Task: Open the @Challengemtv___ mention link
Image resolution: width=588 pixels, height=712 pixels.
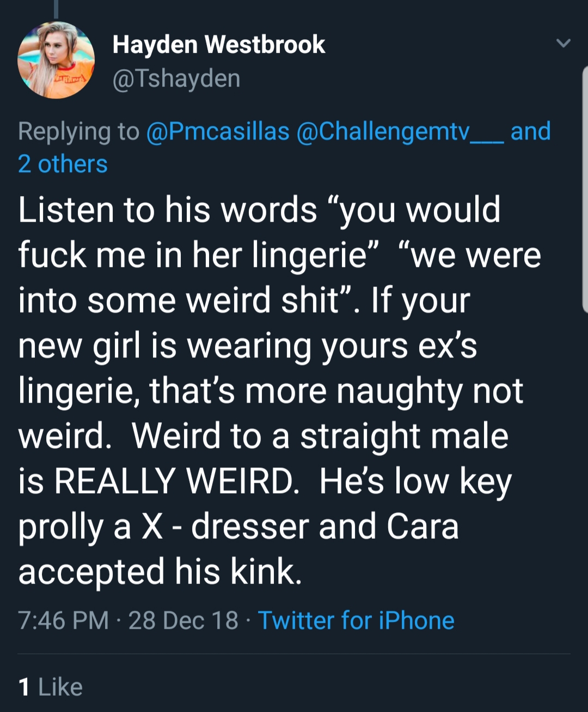Action: pos(400,131)
